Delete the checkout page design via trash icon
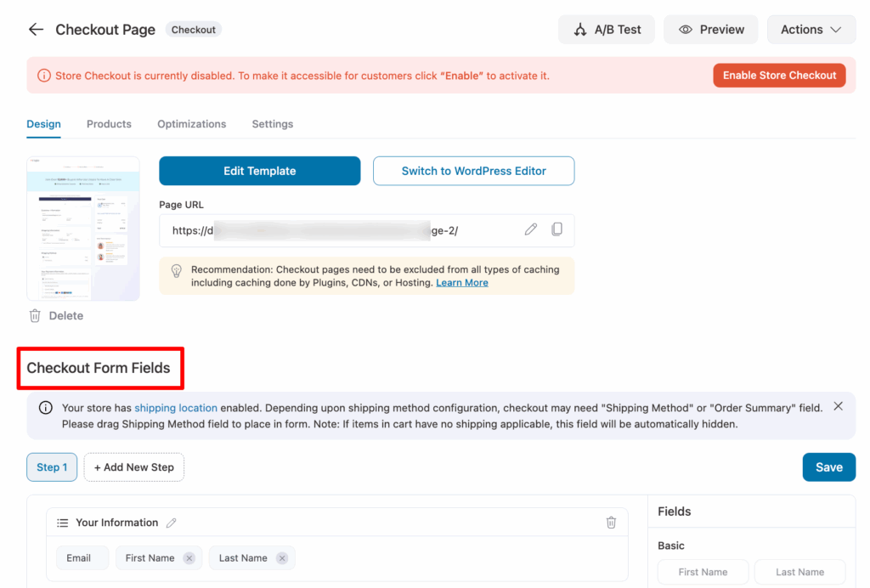Screen dimensions: 870x588 (x=34, y=315)
